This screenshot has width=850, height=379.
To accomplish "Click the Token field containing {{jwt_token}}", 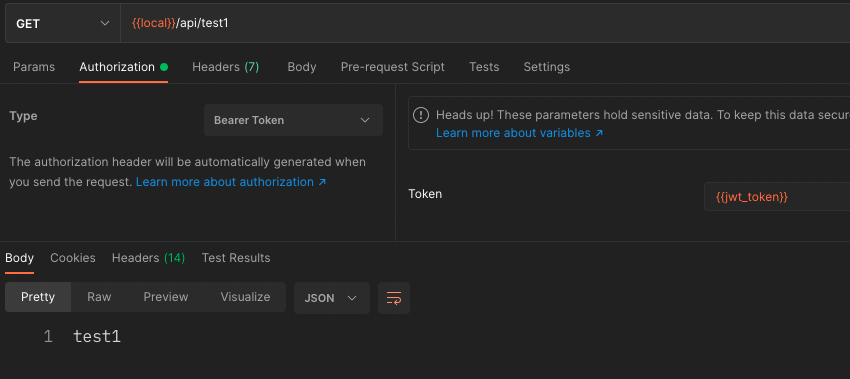I will (x=777, y=197).
